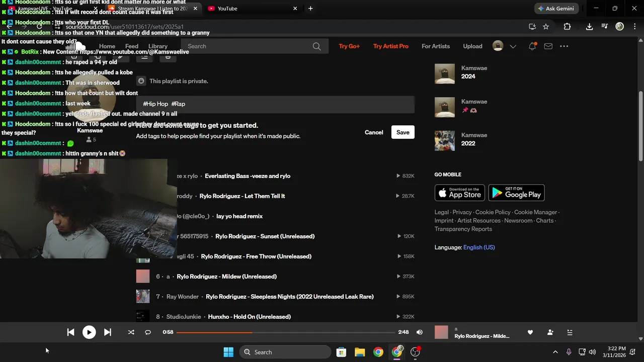Open the volume control speaker icon
Viewport: 644px width, 362px height.
click(420, 332)
